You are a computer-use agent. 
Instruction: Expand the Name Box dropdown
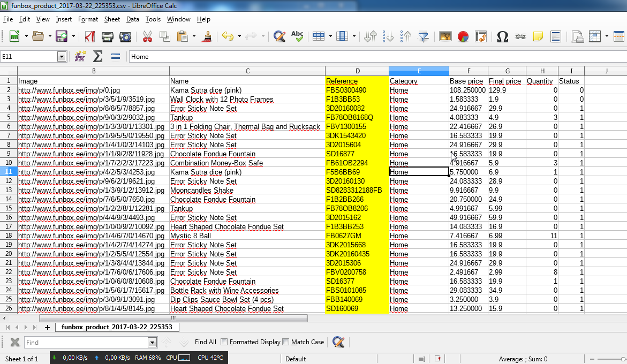click(62, 57)
